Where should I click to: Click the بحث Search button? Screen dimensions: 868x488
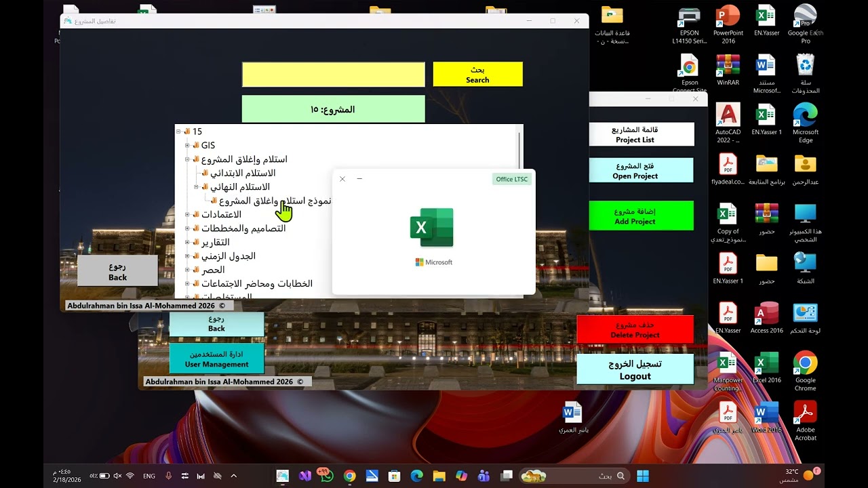(477, 75)
